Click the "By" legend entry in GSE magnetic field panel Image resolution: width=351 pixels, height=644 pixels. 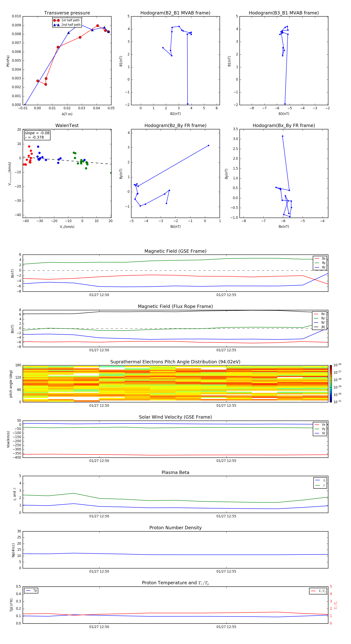coord(320,263)
